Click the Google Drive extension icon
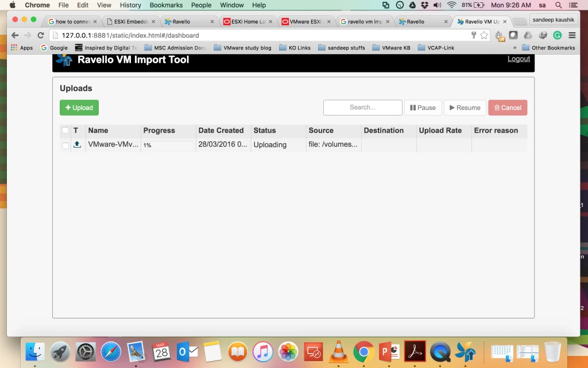Image resolution: width=588 pixels, height=368 pixels. [x=528, y=35]
